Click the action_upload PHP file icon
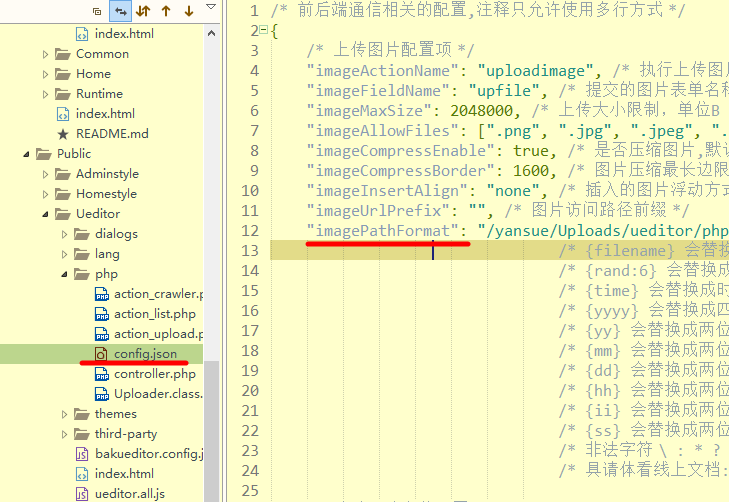 (x=102, y=334)
